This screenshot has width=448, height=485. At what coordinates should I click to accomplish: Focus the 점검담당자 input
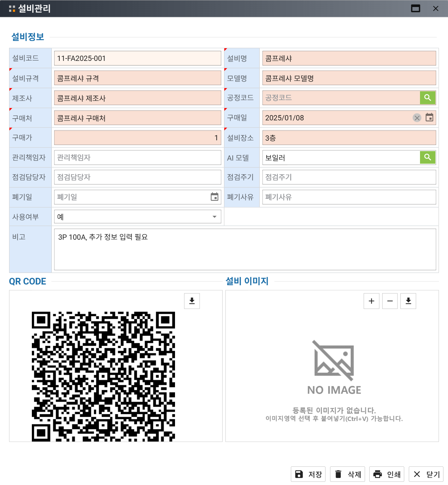click(138, 177)
